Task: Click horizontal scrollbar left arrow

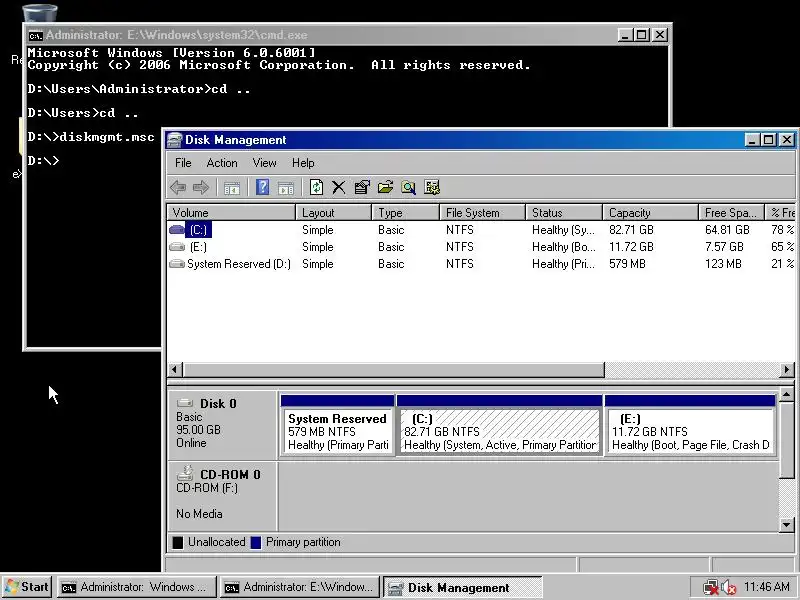Action: pyautogui.click(x=175, y=369)
